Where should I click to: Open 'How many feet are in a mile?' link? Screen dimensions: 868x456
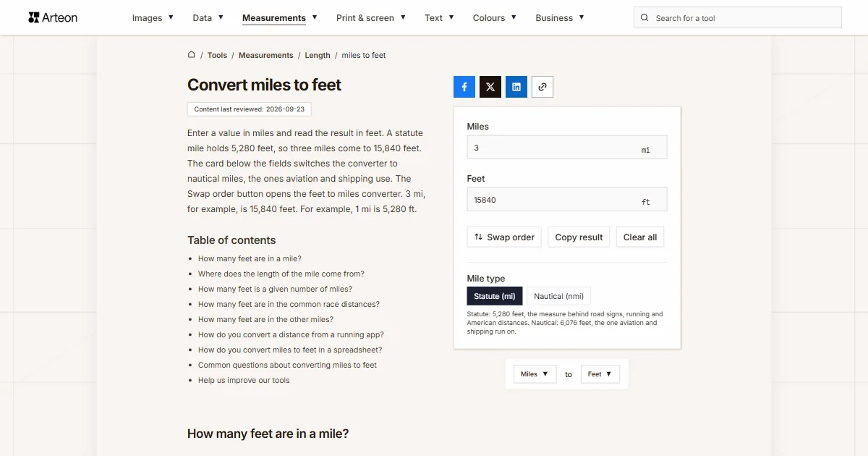[x=250, y=258]
